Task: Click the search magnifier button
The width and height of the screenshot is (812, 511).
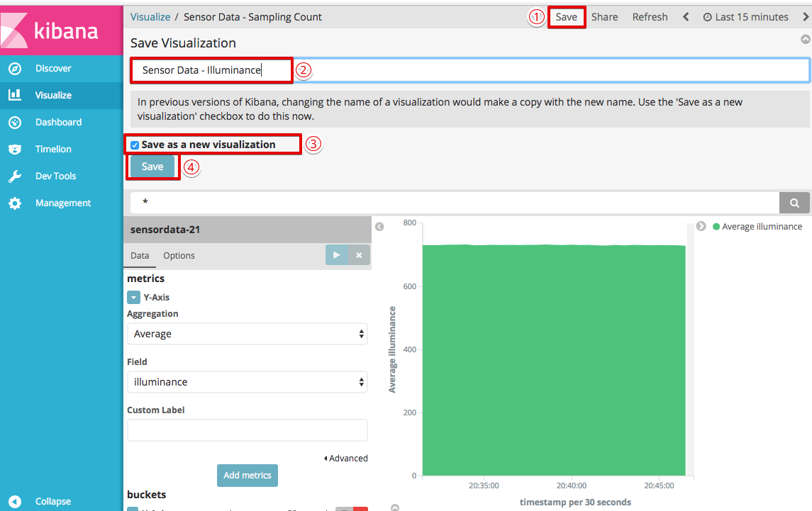Action: (794, 203)
